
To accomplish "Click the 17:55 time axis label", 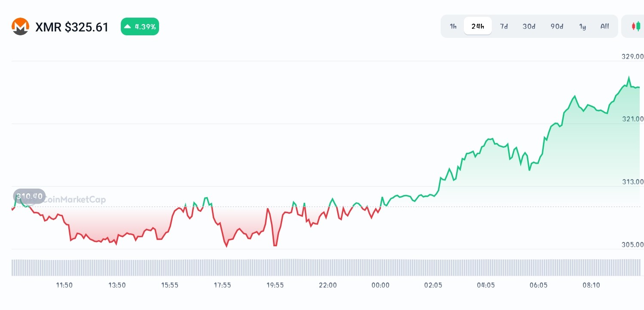I will click(222, 285).
